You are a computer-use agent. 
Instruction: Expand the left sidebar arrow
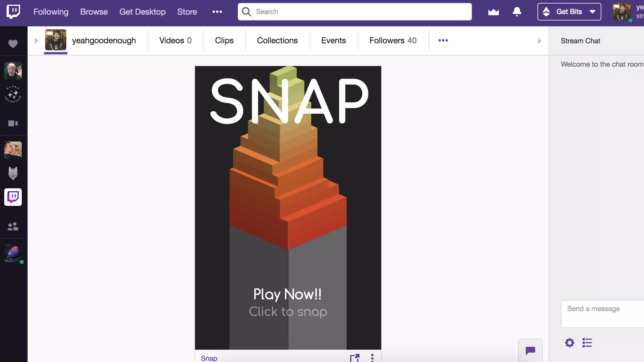coord(36,41)
